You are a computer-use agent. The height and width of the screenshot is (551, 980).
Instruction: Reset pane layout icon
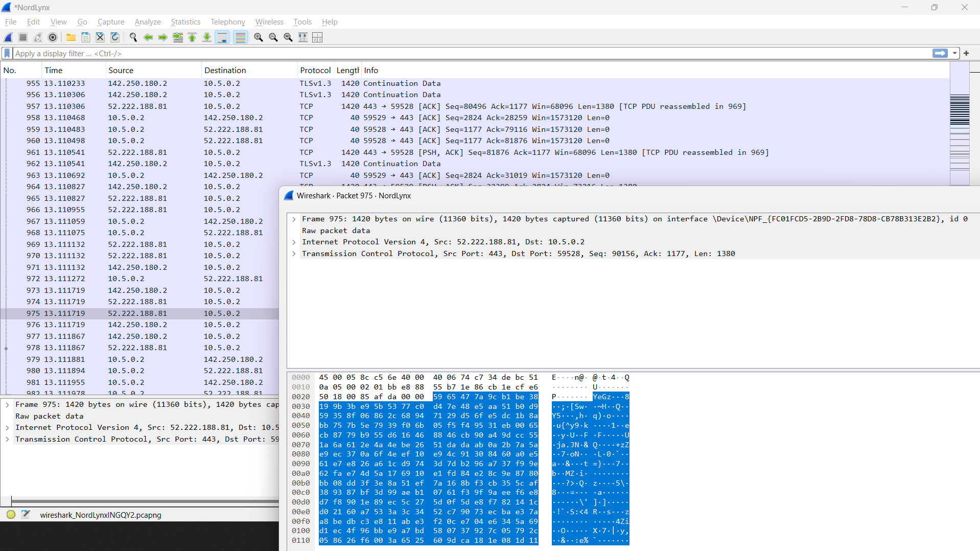[317, 37]
